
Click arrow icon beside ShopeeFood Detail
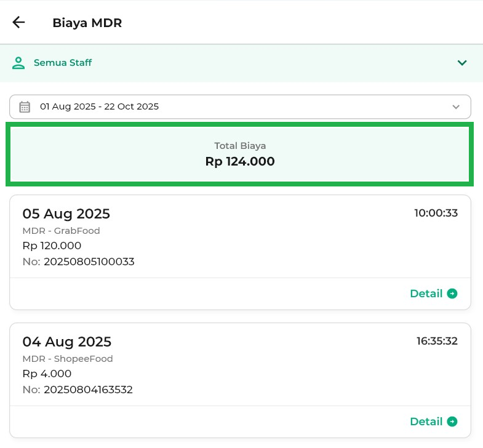[452, 422]
